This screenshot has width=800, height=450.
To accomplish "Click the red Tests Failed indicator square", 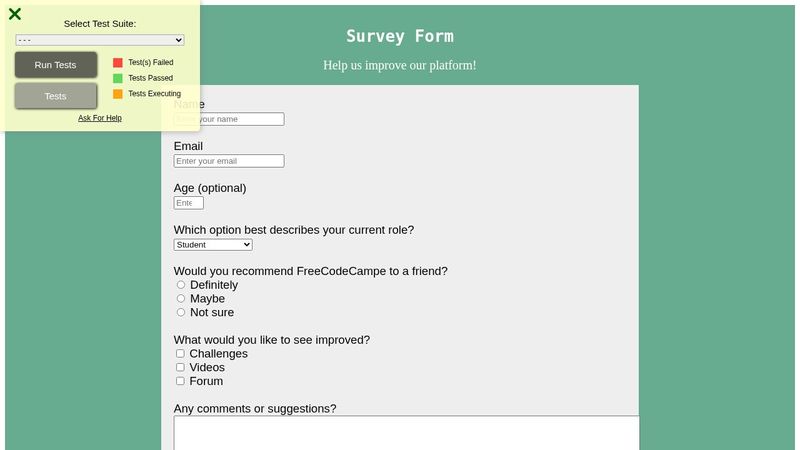I will (x=118, y=62).
